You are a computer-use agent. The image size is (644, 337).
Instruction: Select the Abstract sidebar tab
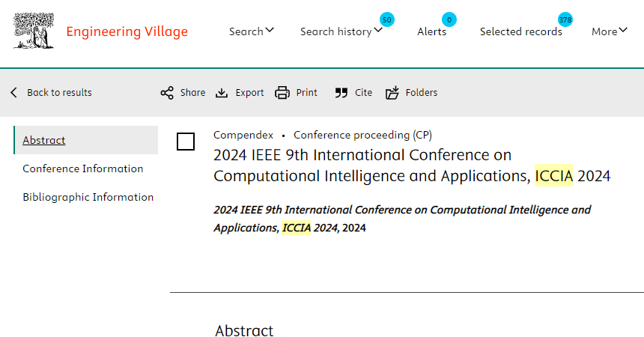(x=86, y=140)
